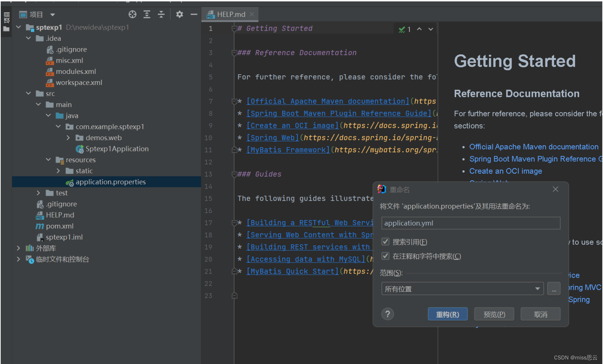603x364 pixels.
Task: Expand 临时文件和控制台 scratches node
Action: 18,259
